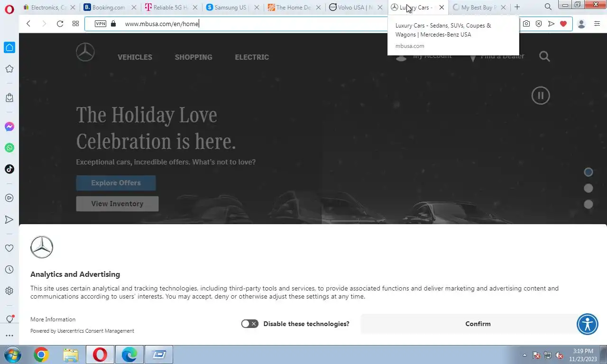Open sidebar Bookmarks star icon

(x=9, y=69)
